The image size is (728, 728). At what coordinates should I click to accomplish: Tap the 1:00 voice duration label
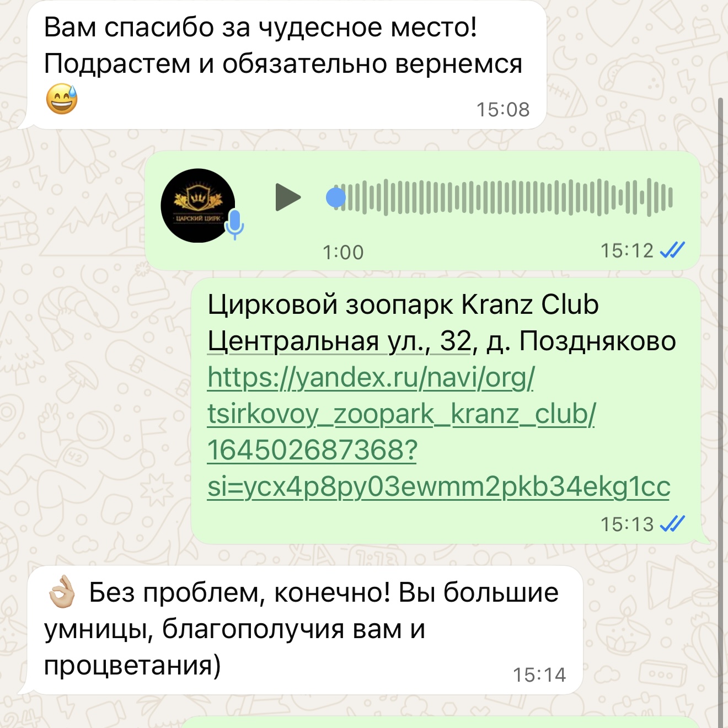coord(343,253)
